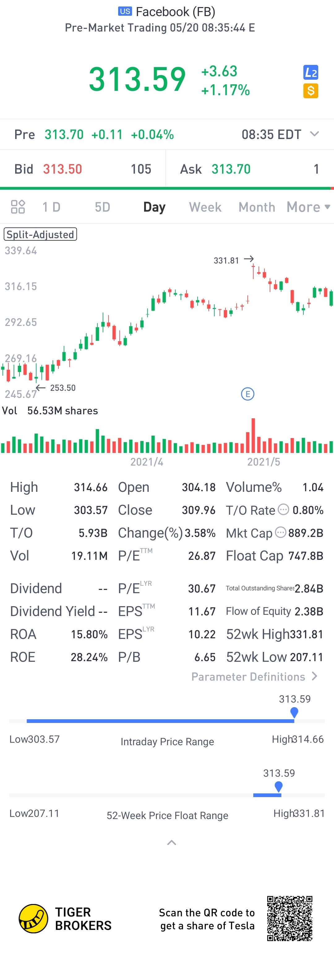Tap the US market flag badge
This screenshot has height=980, width=334.
[x=125, y=11]
